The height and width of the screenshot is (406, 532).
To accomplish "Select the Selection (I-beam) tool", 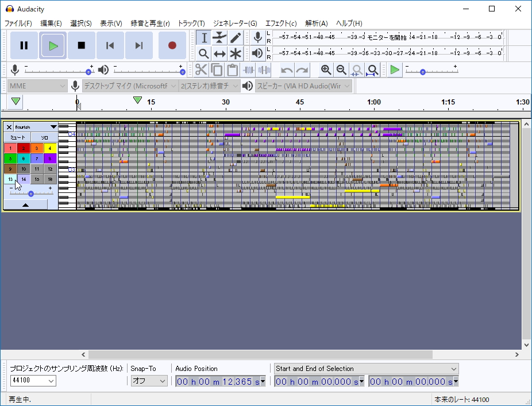I will pyautogui.click(x=203, y=38).
